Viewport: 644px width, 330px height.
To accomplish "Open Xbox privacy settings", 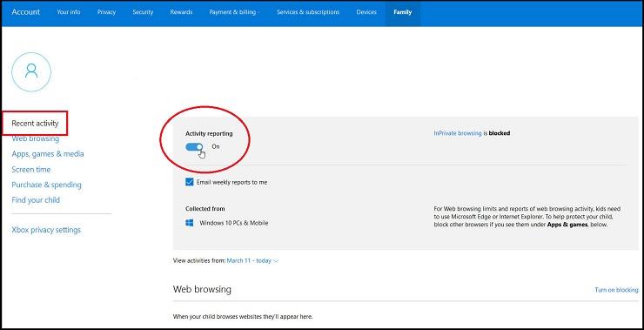I will (46, 230).
